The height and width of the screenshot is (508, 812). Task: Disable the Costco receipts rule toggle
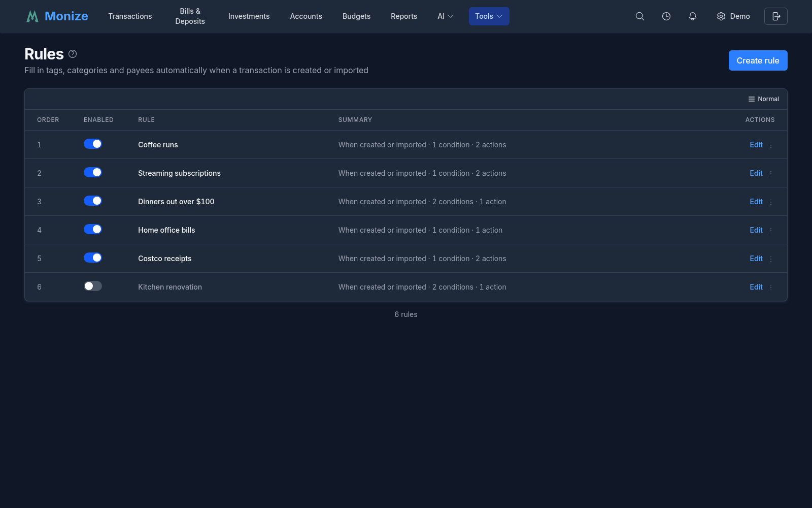point(93,258)
